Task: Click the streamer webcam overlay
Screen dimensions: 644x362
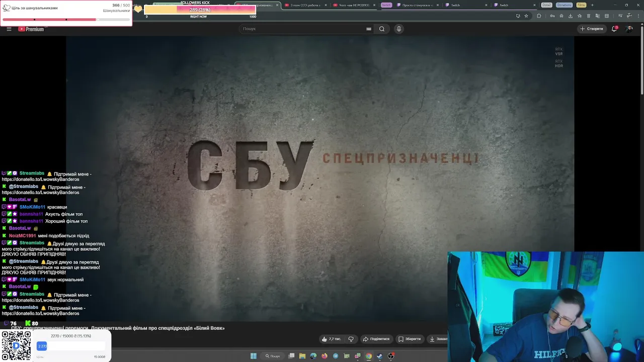Action: click(545, 307)
